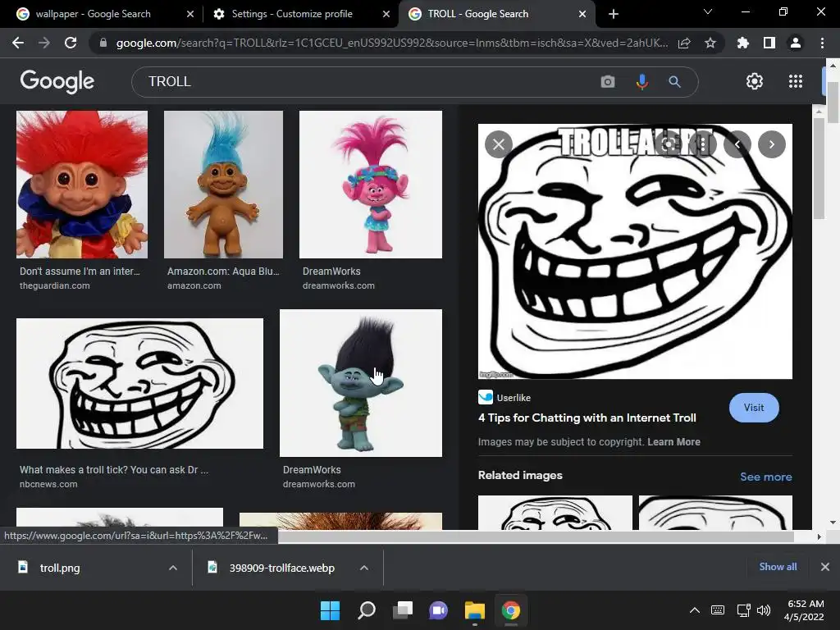The height and width of the screenshot is (630, 840).
Task: Show the next image in preview
Action: pyautogui.click(x=772, y=144)
